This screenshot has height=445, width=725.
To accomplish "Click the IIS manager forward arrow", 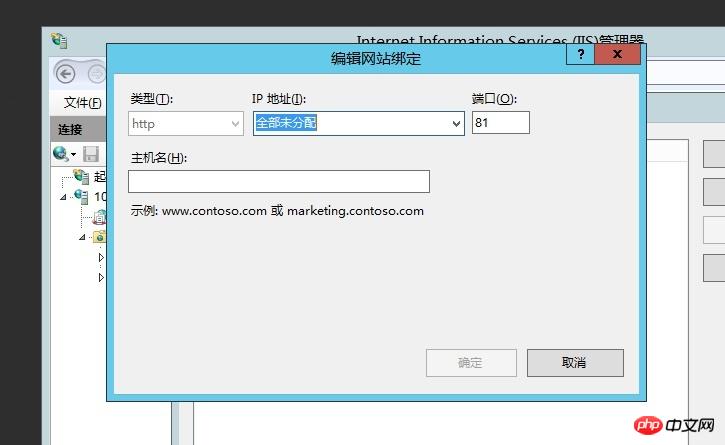I will tap(96, 74).
